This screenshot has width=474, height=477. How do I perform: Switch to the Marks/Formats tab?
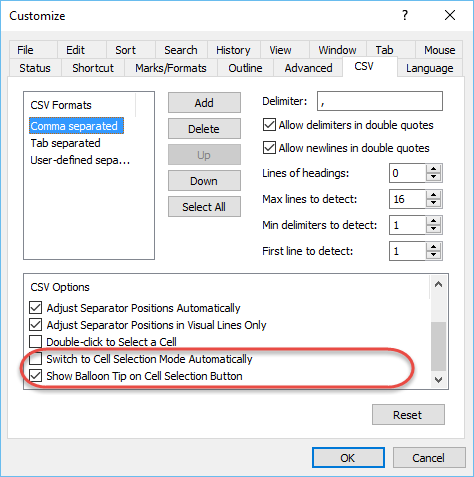point(171,68)
